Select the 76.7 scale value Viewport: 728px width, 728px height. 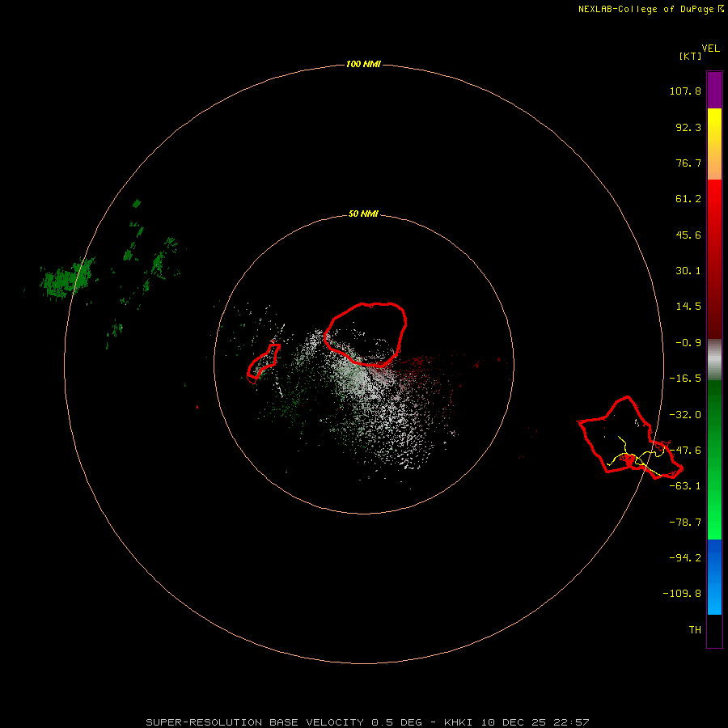coord(688,163)
